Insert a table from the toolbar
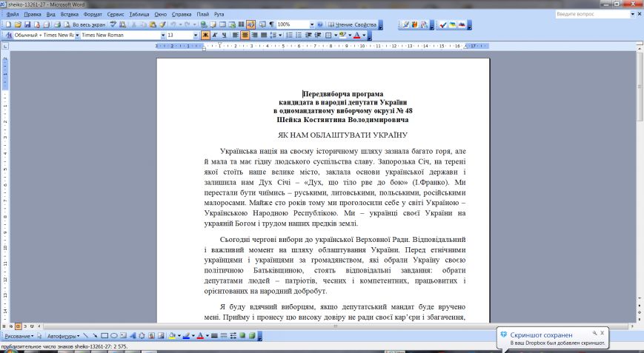This screenshot has height=353, width=644. pos(222,24)
